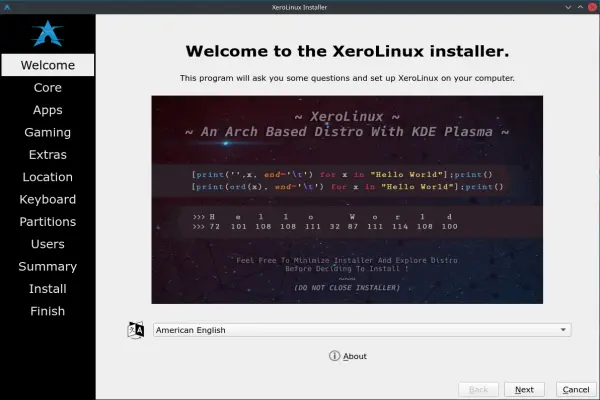
Task: Open the About link
Action: (x=355, y=356)
